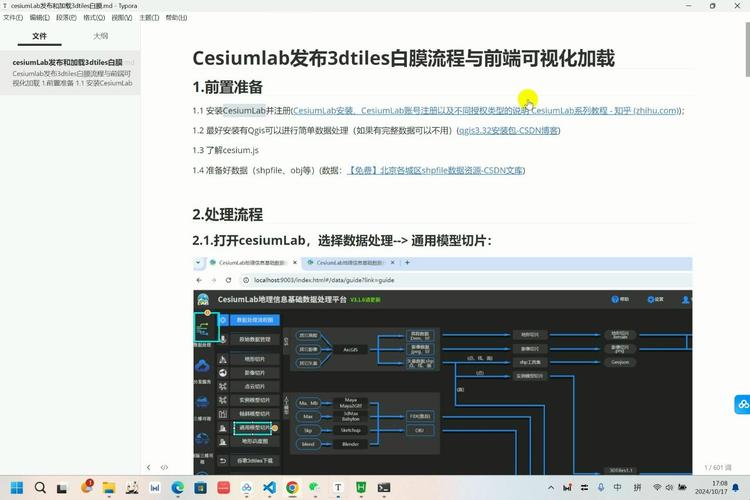This screenshot has width=750, height=500.
Task: Toggle the 中 input language indicator
Action: pyautogui.click(x=618, y=488)
